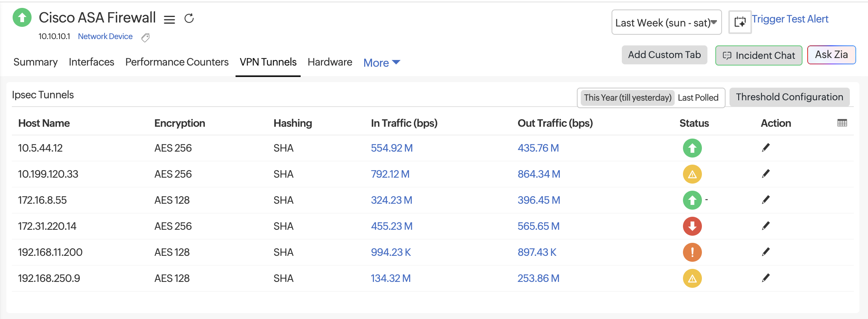Click the refresh icon next to device name
Screen dimensions: 868x319
point(189,19)
